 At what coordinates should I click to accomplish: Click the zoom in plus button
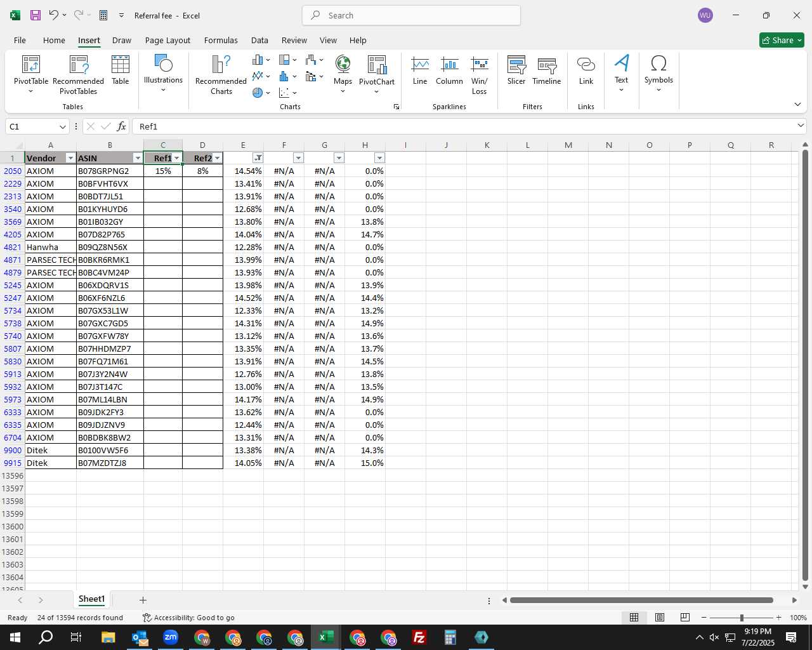779,618
